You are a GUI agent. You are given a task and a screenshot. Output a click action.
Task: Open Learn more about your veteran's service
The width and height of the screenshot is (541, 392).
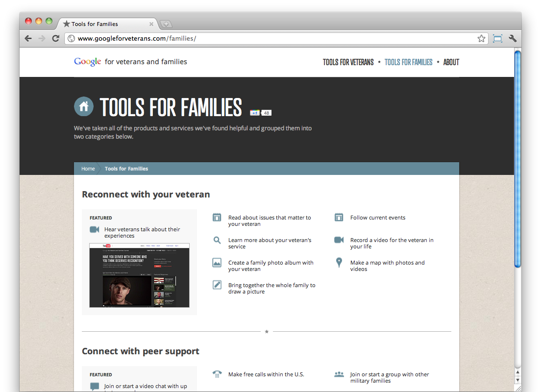(x=270, y=243)
